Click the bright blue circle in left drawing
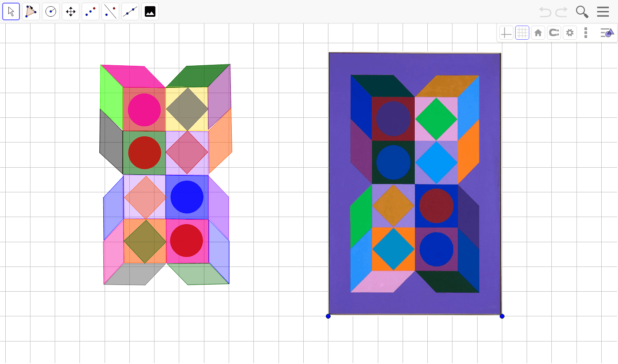 [x=187, y=197]
